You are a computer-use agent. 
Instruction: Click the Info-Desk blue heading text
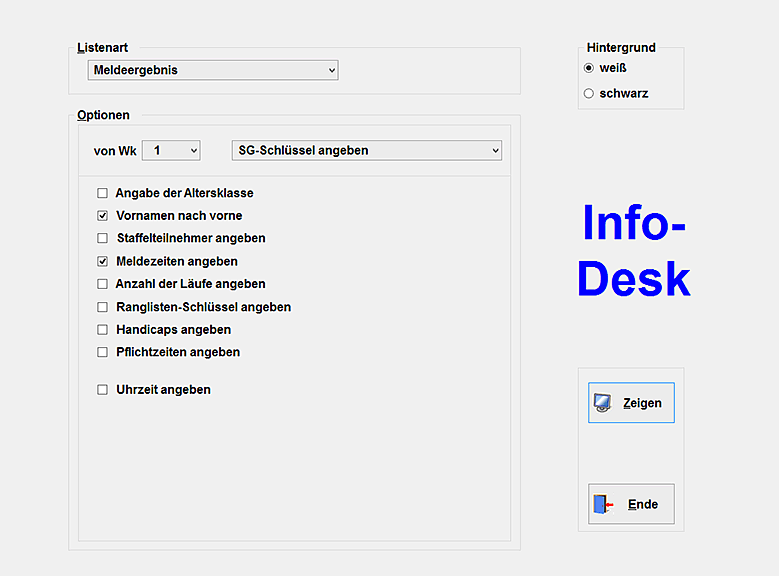(x=633, y=251)
